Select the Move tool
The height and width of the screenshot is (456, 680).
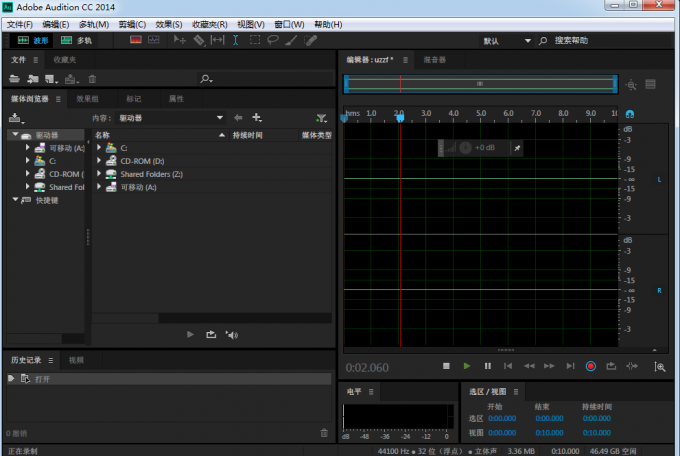(x=180, y=40)
